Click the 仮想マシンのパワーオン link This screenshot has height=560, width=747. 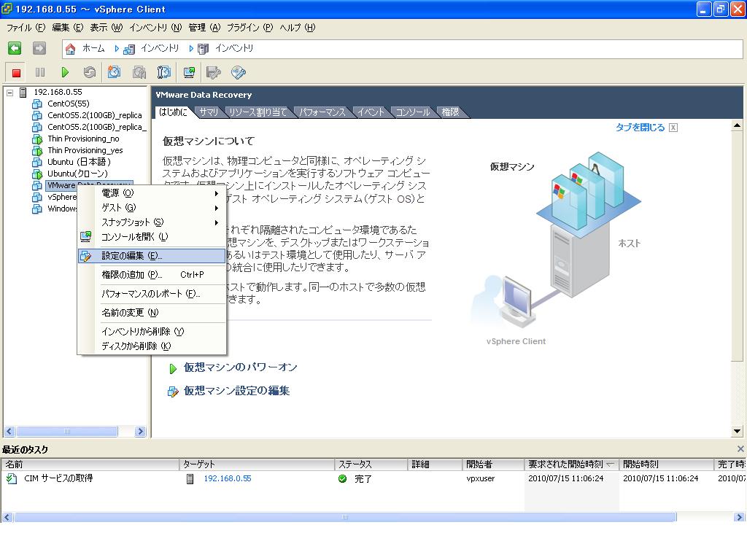point(240,367)
